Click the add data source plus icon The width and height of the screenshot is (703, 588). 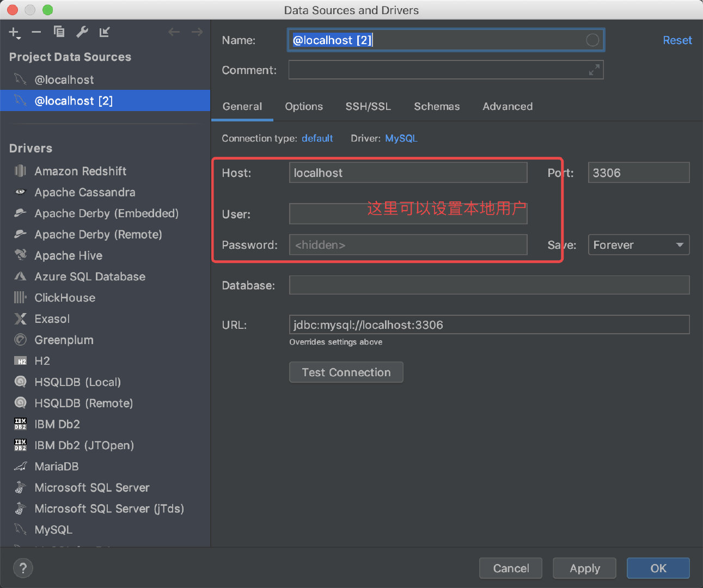pyautogui.click(x=14, y=33)
